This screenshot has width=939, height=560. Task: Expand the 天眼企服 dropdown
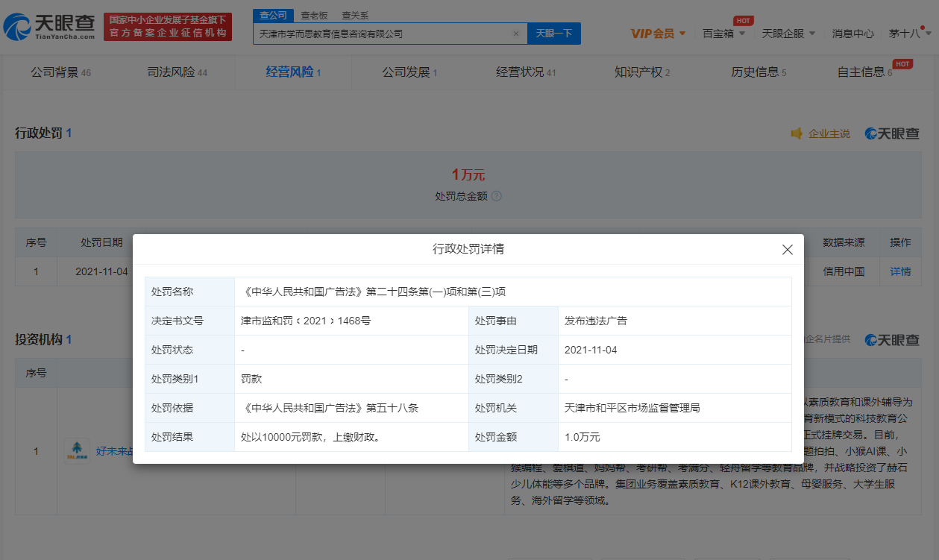click(x=788, y=34)
